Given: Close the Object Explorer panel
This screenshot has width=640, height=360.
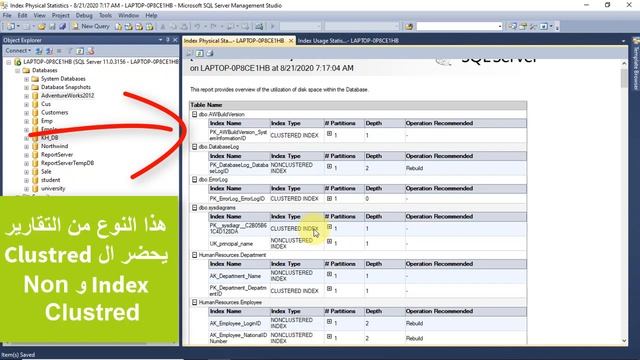Looking at the screenshot, I should tap(175, 40).
